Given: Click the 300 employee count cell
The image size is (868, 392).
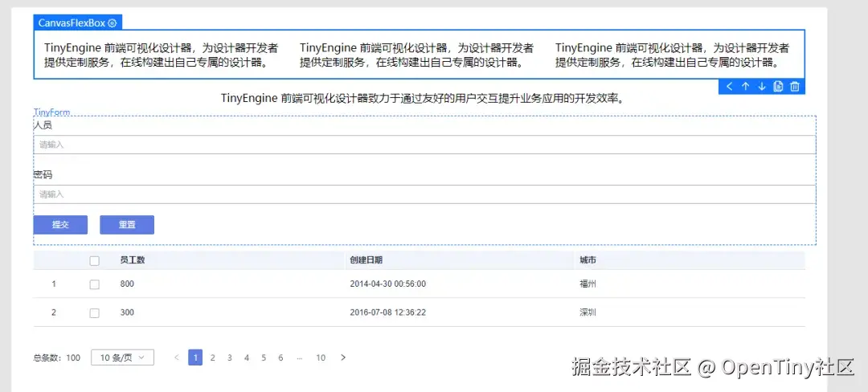Looking at the screenshot, I should [127, 313].
